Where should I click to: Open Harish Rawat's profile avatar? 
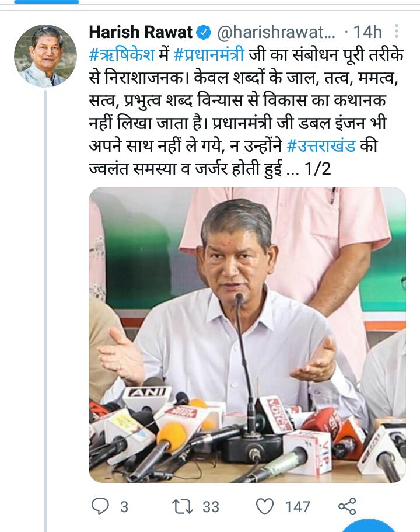(x=45, y=56)
